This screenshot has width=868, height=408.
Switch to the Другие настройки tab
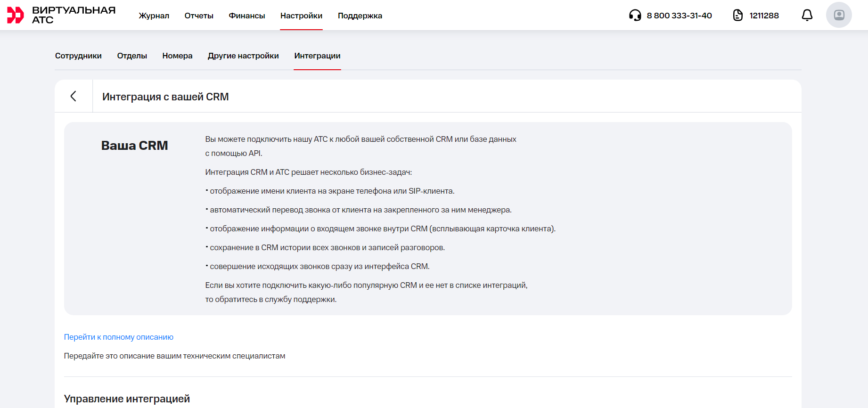point(243,56)
